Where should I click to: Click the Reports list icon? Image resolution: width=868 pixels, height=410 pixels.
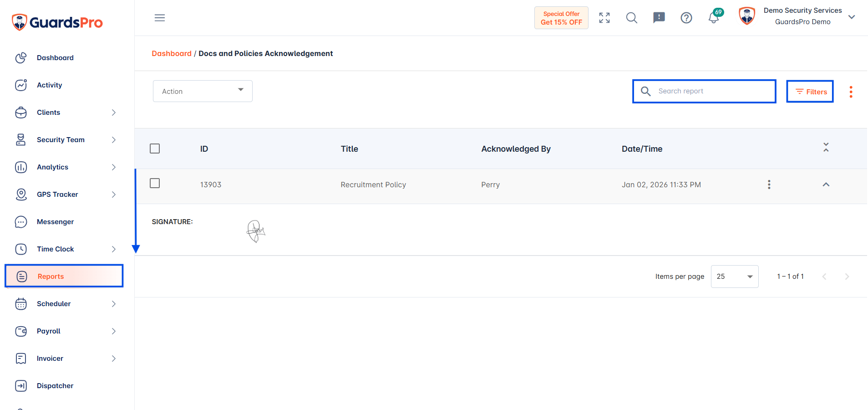click(22, 277)
